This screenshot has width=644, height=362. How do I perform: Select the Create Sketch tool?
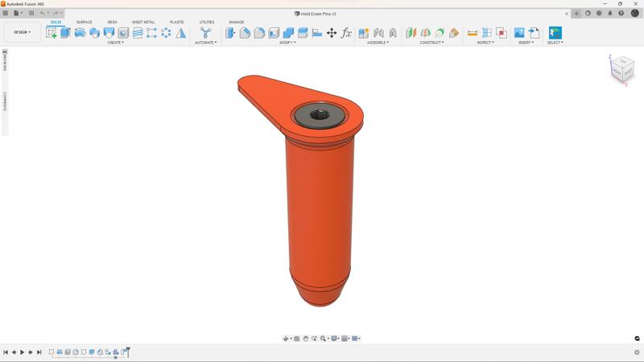tap(52, 33)
